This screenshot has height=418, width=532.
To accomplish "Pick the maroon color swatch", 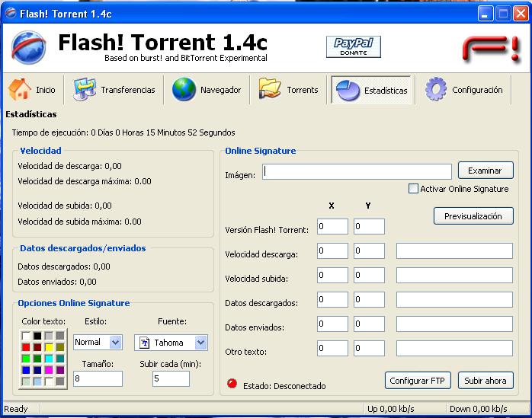I will click(x=37, y=347).
